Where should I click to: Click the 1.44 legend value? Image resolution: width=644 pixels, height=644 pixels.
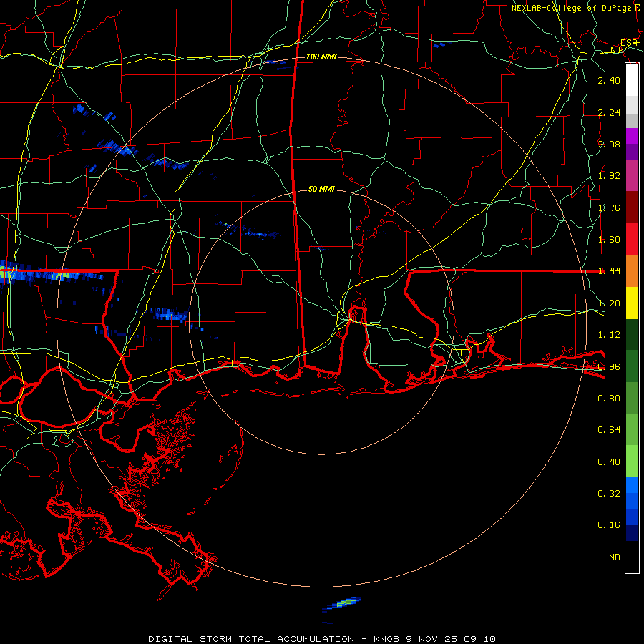pyautogui.click(x=609, y=271)
